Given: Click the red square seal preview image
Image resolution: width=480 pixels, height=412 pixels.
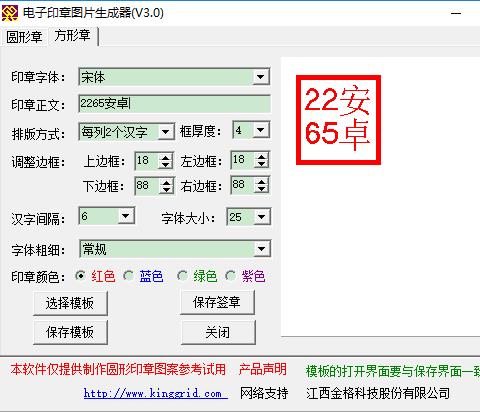Looking at the screenshot, I should (338, 120).
